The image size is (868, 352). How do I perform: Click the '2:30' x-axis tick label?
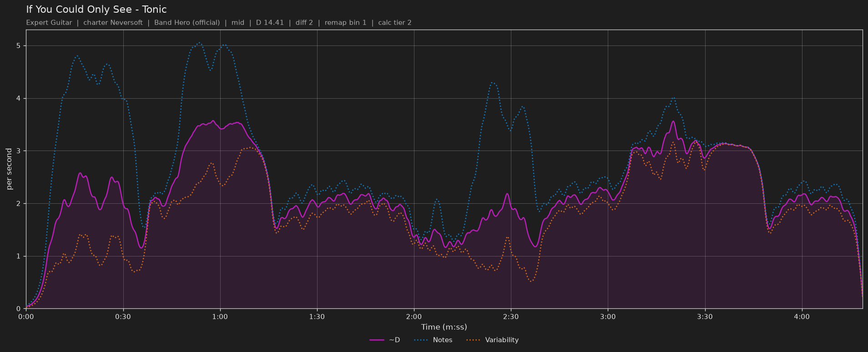tap(511, 317)
